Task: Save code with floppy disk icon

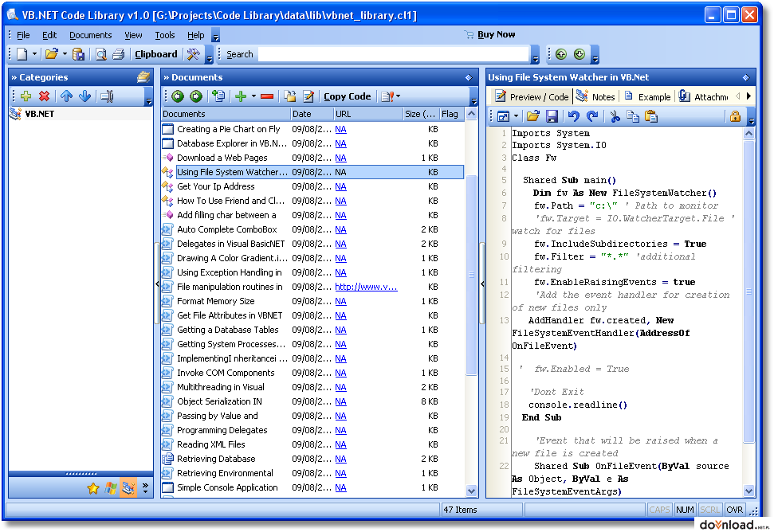Action: pyautogui.click(x=552, y=117)
